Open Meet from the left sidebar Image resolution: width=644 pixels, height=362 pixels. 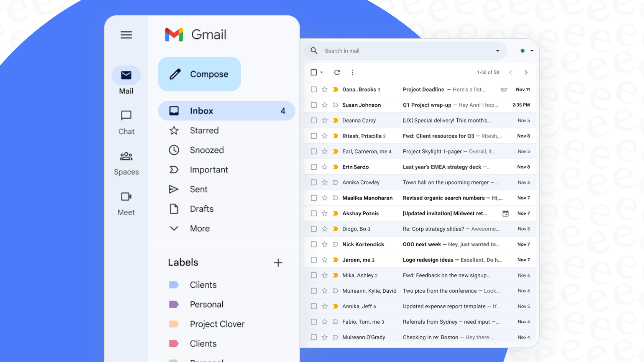(126, 203)
